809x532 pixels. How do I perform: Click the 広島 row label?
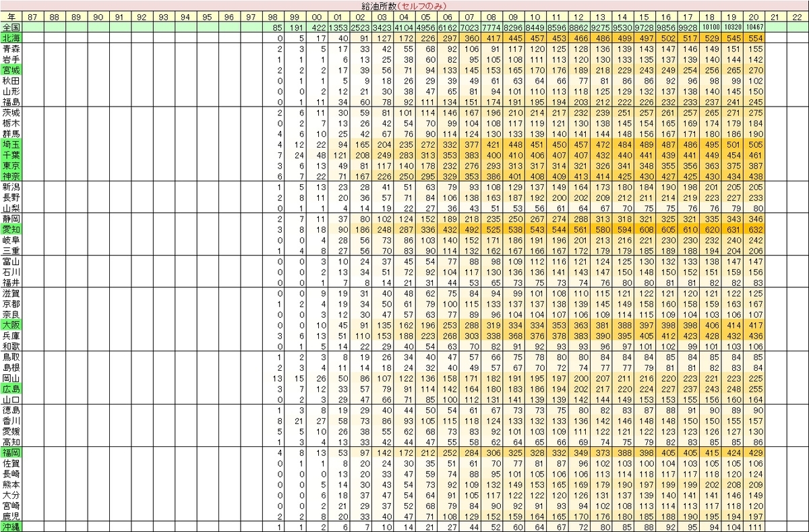pyautogui.click(x=11, y=389)
